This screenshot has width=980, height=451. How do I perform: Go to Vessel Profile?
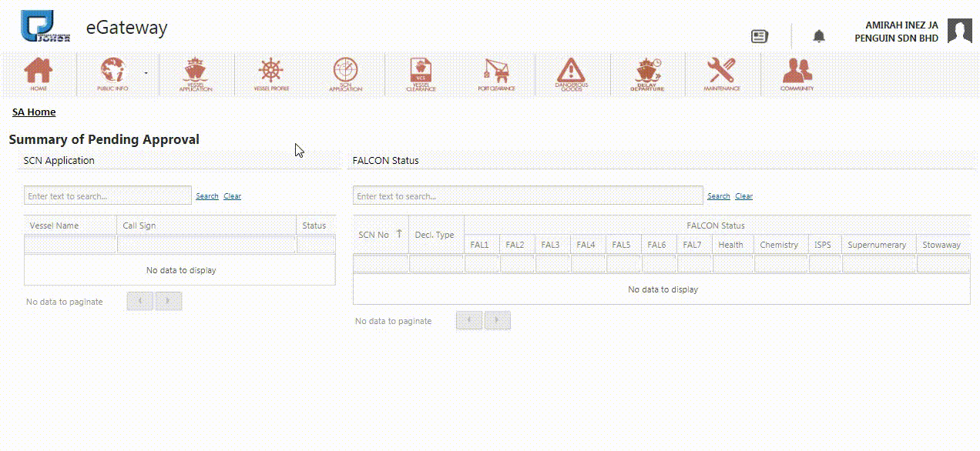pos(271,74)
